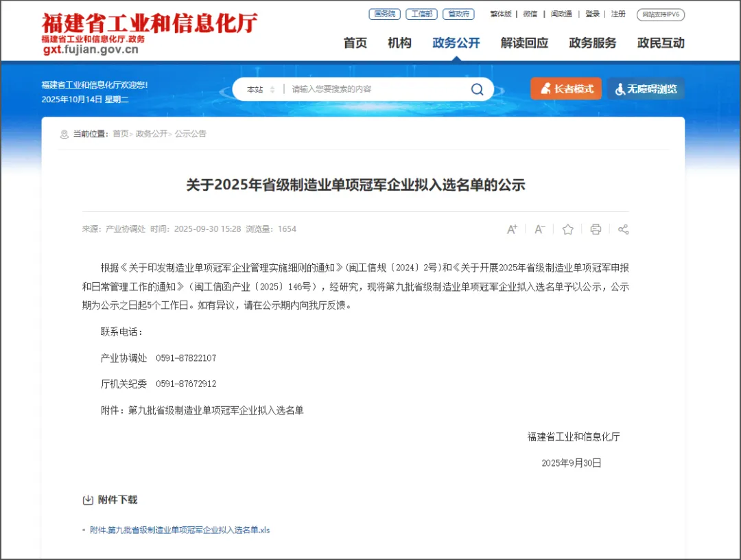Open the 国务院 link button

tap(384, 14)
